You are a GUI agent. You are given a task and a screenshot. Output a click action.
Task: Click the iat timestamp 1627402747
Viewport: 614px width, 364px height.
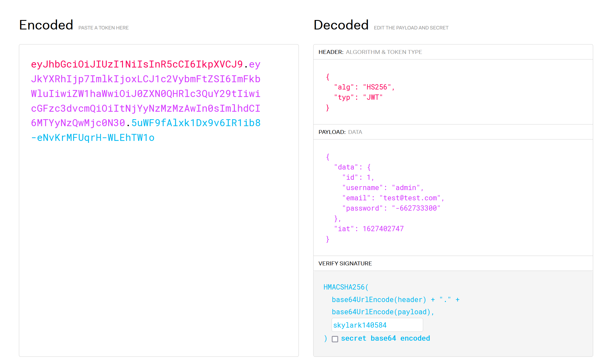[x=383, y=229]
